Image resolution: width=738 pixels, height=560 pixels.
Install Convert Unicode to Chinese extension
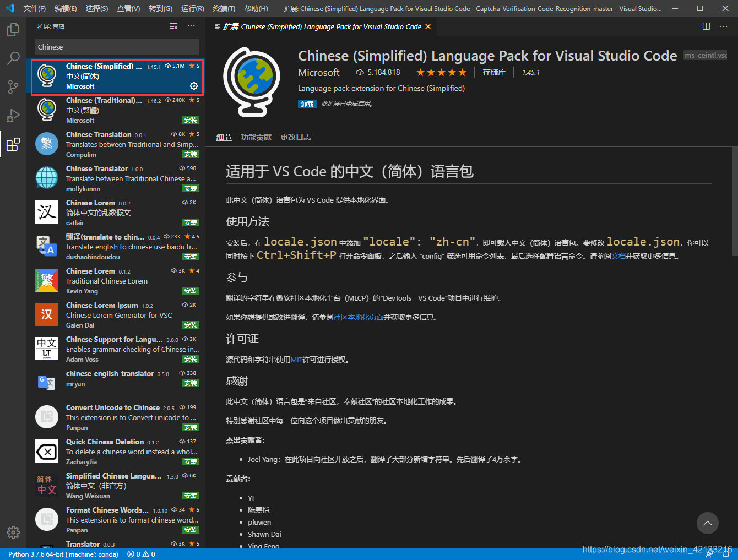tap(191, 427)
